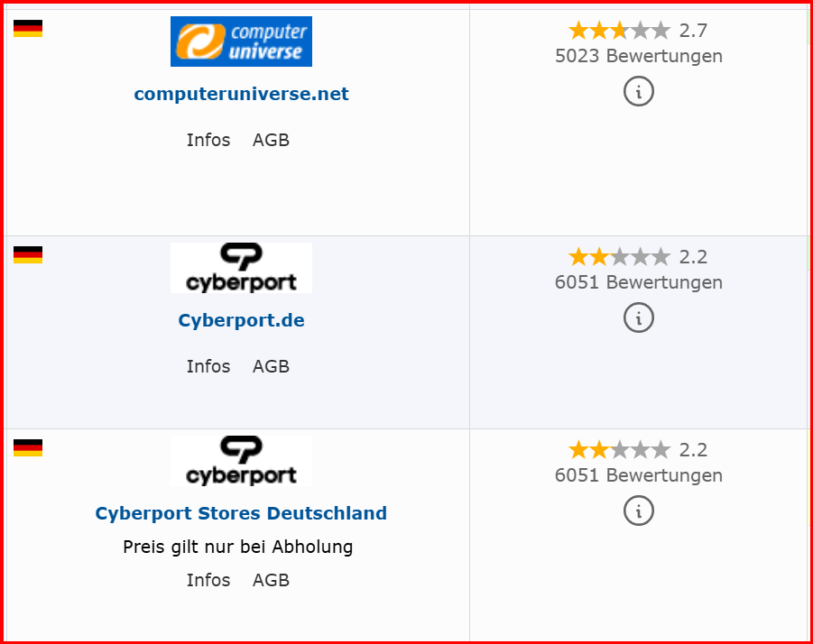View AGB for Cyberport Stores Deutschland
Image resolution: width=813 pixels, height=644 pixels.
pos(271,580)
